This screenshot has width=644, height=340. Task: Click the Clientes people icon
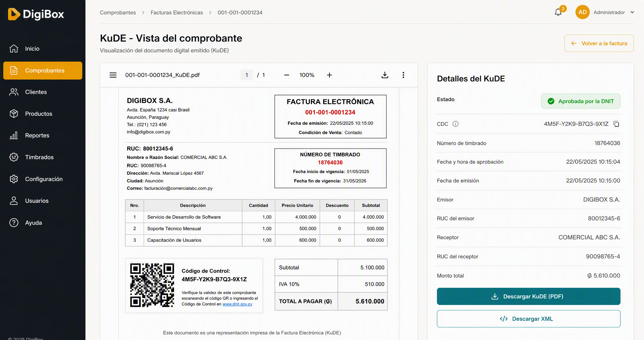pos(14,92)
